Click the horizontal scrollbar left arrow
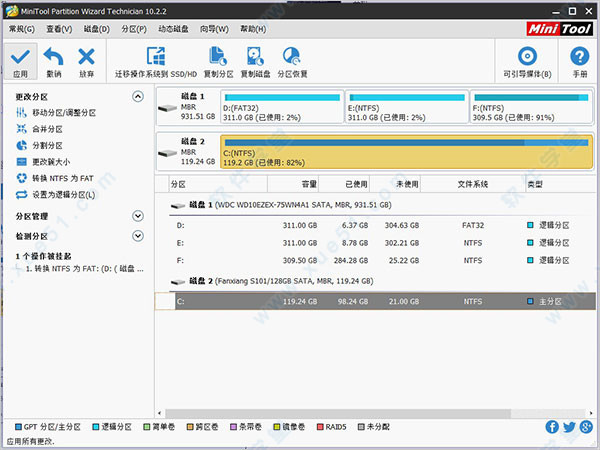Screen dimensions: 600x450 [x=160, y=413]
